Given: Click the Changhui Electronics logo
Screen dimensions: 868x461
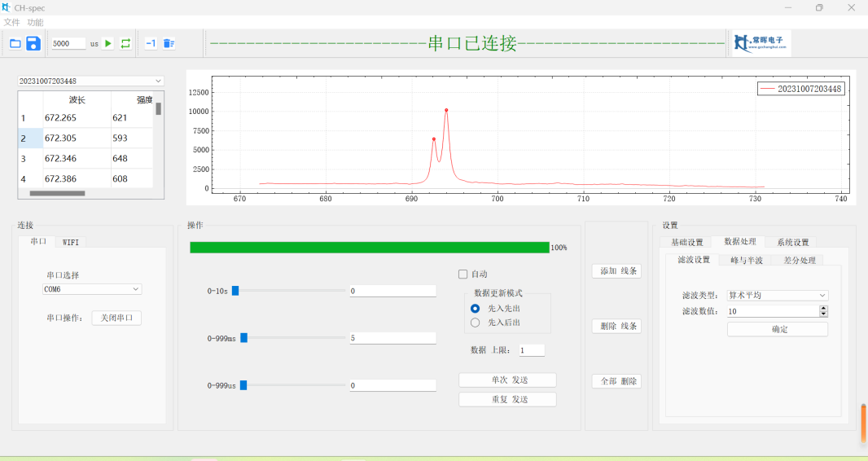Looking at the screenshot, I should [761, 43].
